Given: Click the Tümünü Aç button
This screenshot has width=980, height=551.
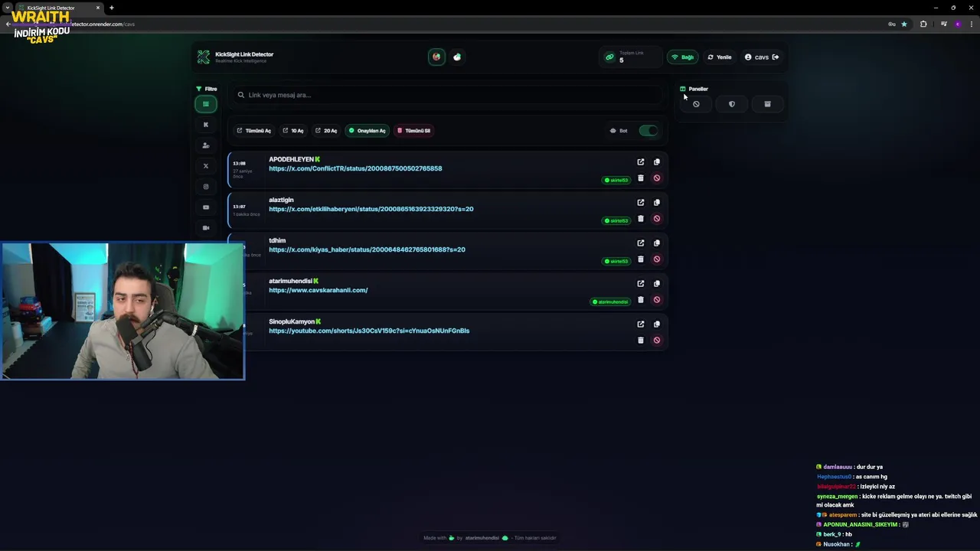Looking at the screenshot, I should (x=253, y=131).
